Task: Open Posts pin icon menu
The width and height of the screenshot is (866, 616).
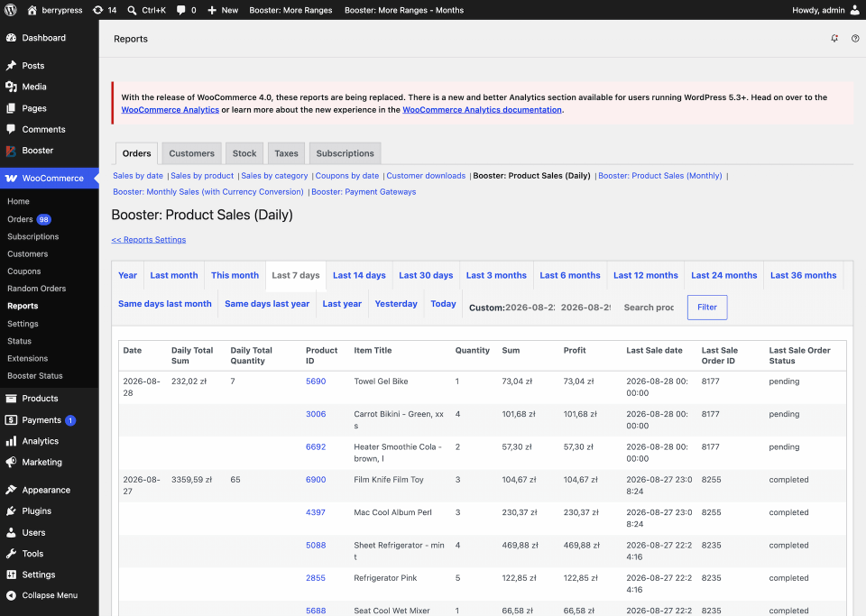Action: 11,65
